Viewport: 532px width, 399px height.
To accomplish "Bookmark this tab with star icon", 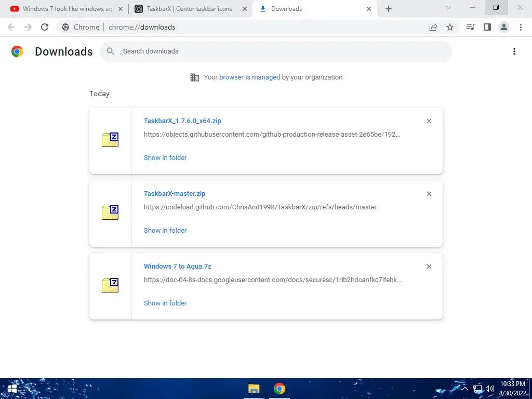I will (x=450, y=27).
